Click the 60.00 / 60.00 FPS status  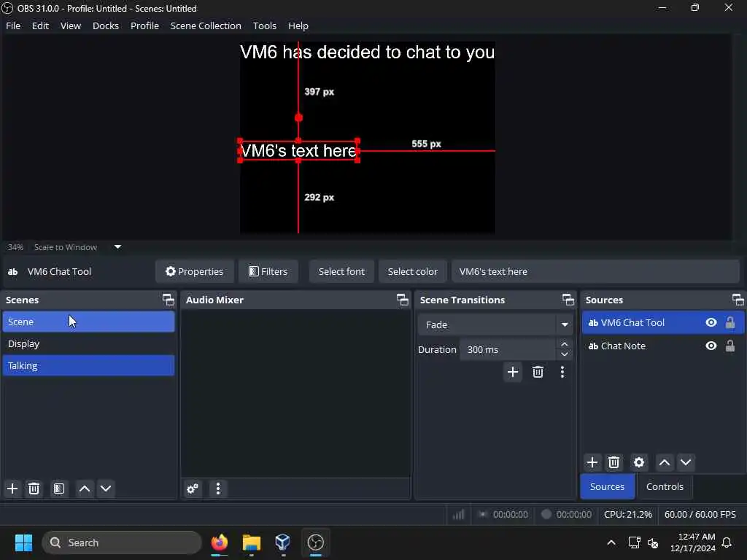(700, 514)
